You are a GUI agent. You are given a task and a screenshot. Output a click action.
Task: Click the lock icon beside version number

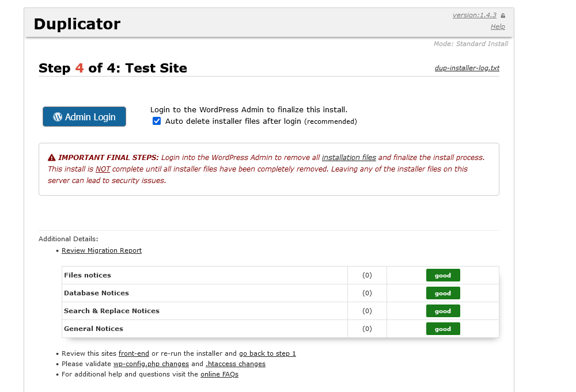point(503,16)
